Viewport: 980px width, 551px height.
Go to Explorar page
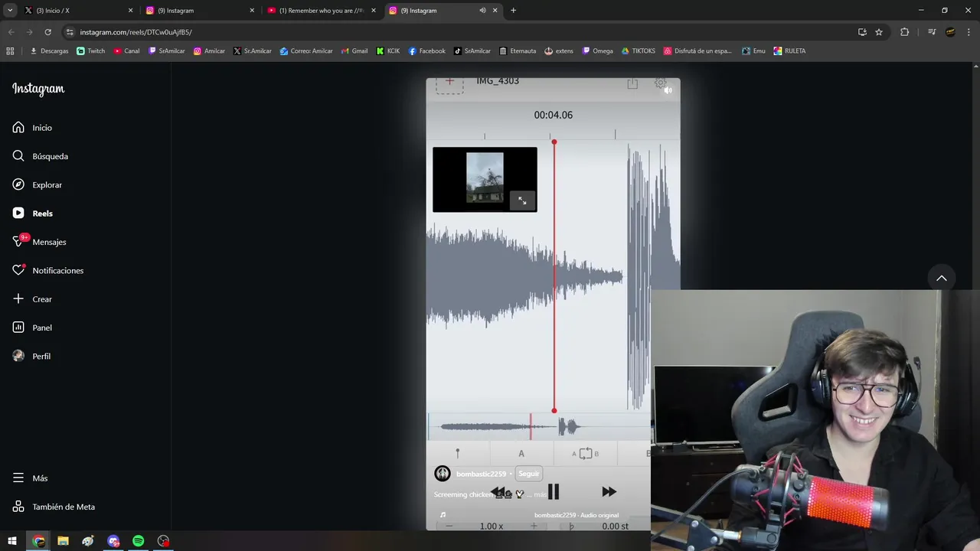[37, 184]
